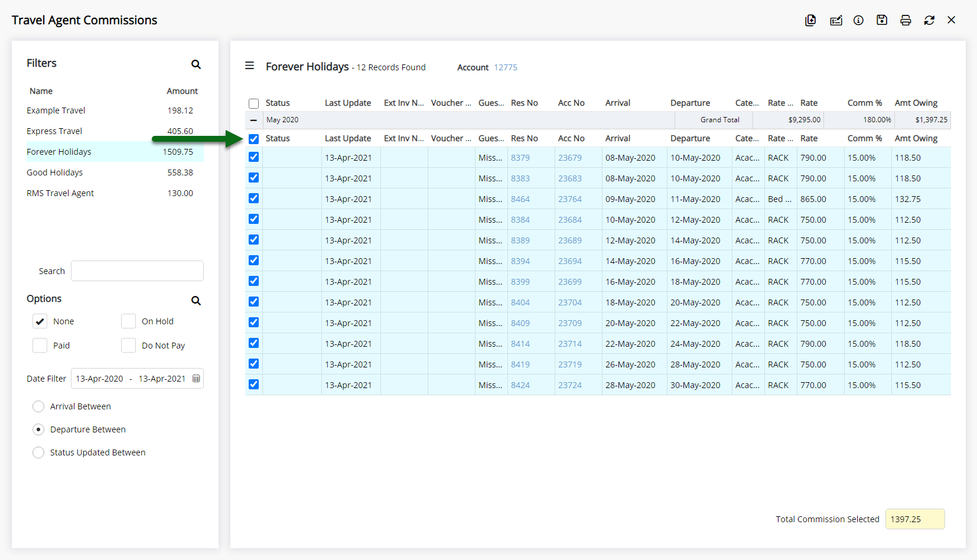977x560 pixels.
Task: Toggle the top header select-all checkbox
Action: click(254, 103)
